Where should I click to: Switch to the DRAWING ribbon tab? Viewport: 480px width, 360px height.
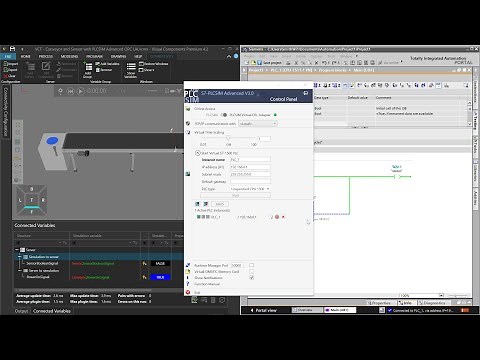point(118,56)
